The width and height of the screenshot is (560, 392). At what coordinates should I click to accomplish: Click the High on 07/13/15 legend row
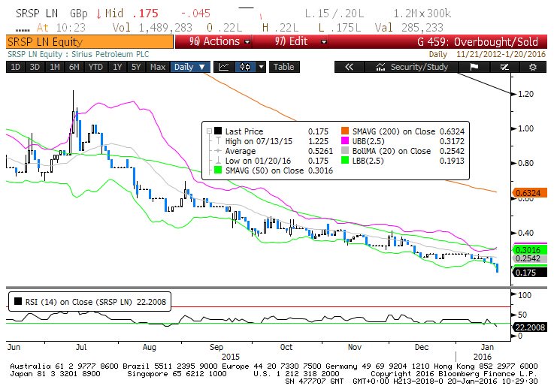tap(273, 141)
